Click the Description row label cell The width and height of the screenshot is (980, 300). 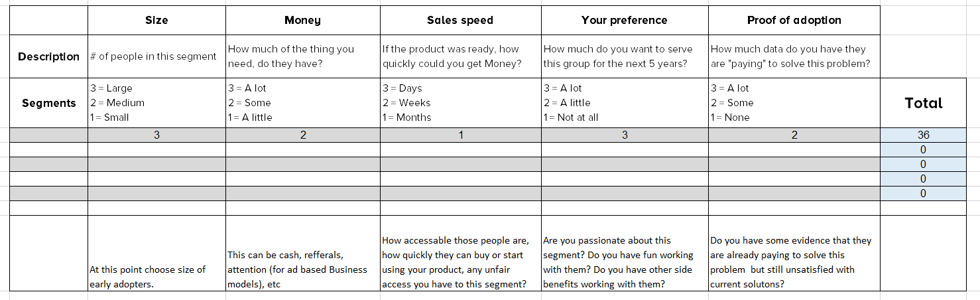click(48, 56)
